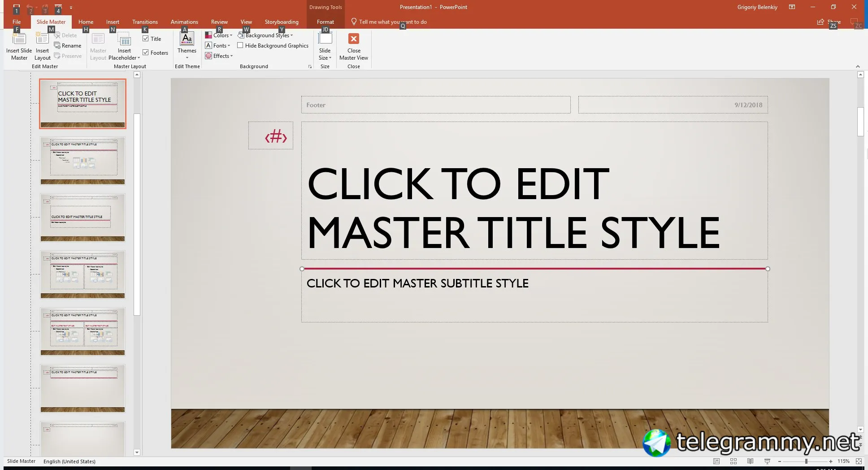Image resolution: width=868 pixels, height=470 pixels.
Task: Click the Background Styles icon
Action: pos(241,35)
